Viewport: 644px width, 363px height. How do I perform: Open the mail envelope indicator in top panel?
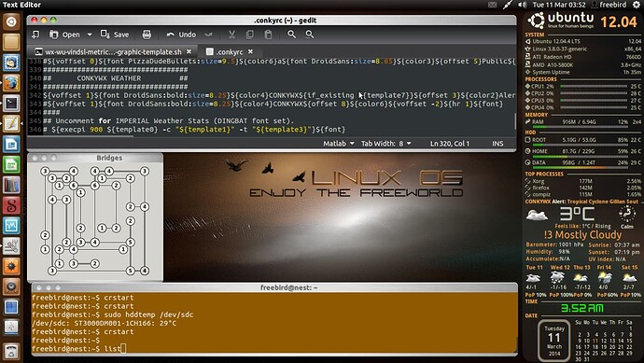(x=492, y=5)
